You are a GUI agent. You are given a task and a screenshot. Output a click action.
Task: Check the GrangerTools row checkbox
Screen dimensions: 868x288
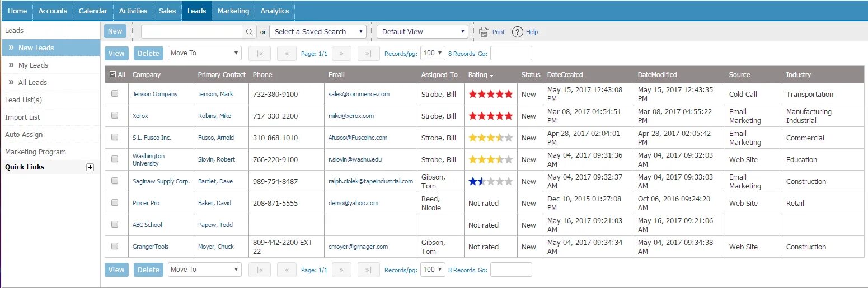click(115, 246)
